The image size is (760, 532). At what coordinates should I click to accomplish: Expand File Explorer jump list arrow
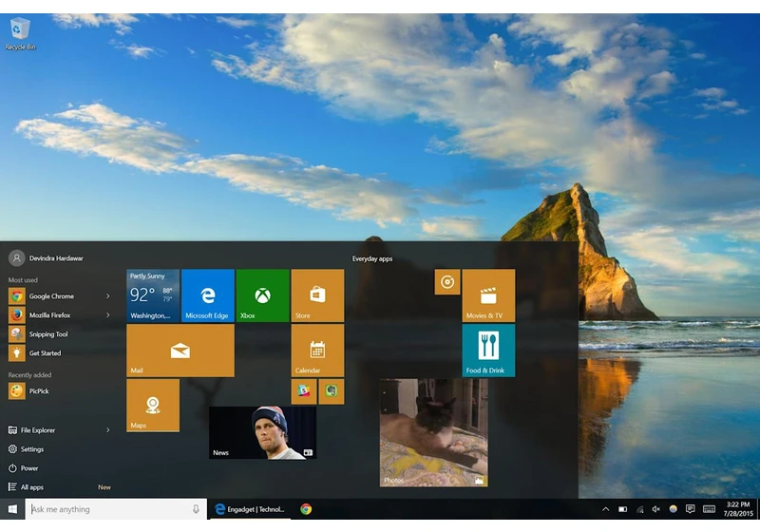pyautogui.click(x=108, y=429)
